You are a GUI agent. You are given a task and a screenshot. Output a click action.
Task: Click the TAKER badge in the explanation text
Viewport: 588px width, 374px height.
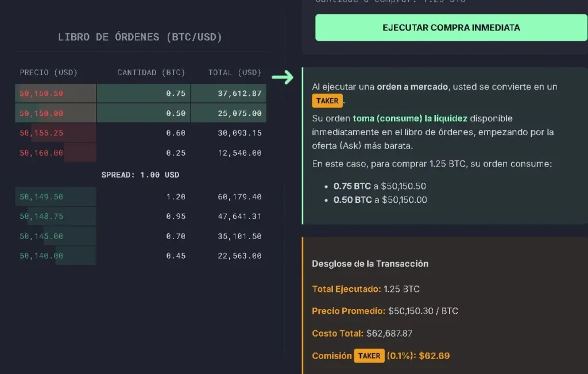(x=328, y=101)
